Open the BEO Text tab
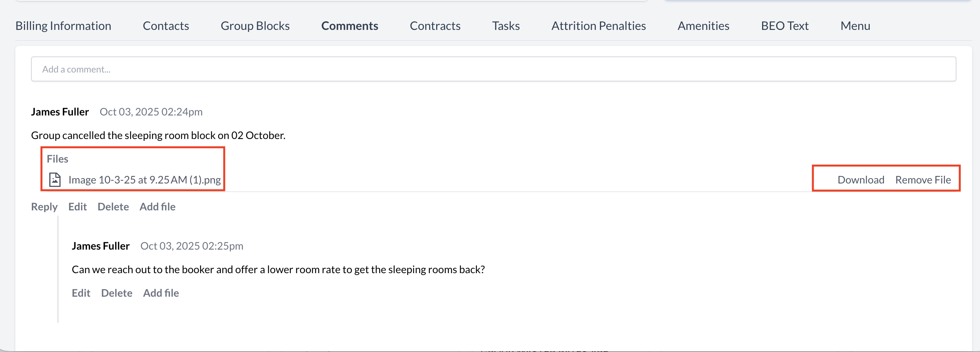 tap(785, 26)
